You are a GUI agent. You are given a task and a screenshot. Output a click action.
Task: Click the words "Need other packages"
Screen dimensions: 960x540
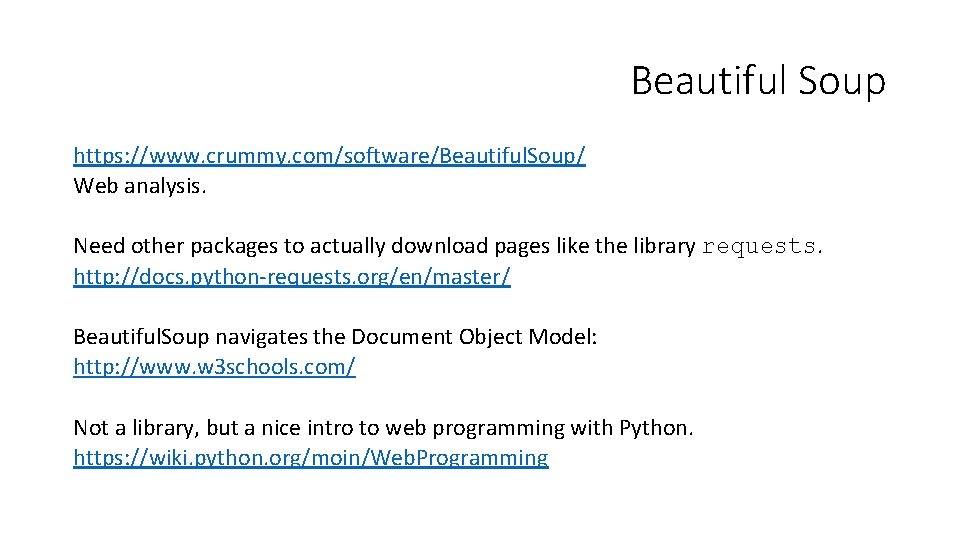coord(158,246)
